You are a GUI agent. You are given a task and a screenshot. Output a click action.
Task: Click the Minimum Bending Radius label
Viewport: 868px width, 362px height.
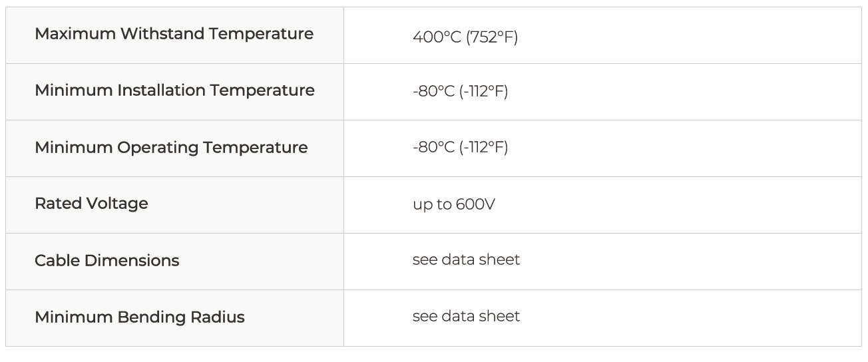[x=139, y=317]
